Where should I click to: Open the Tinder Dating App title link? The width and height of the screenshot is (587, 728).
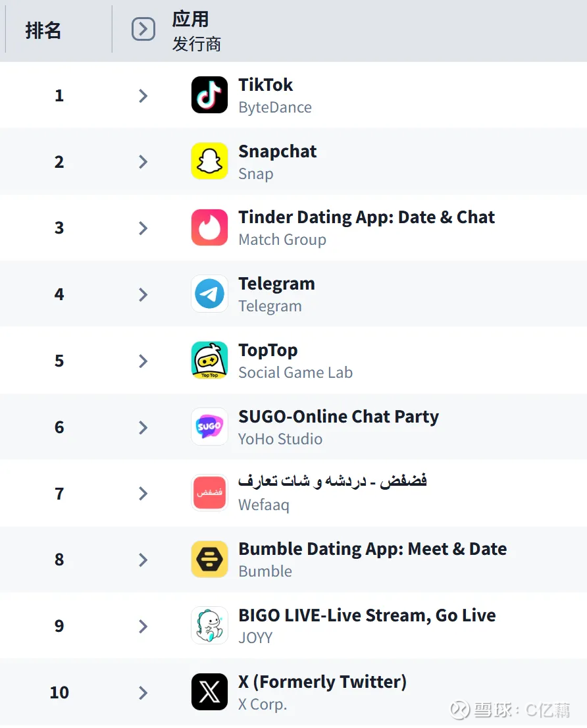click(x=366, y=217)
